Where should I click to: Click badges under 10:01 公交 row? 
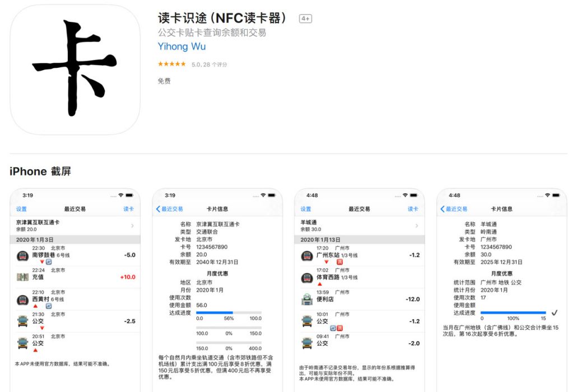pyautogui.click(x=336, y=328)
